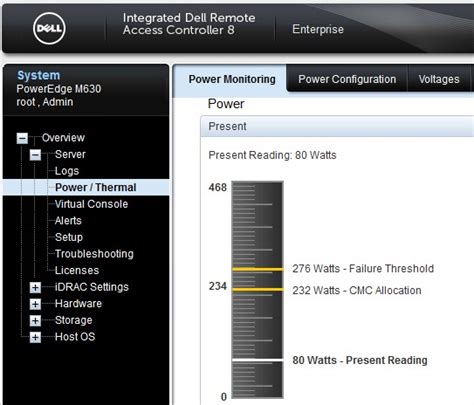Click the Power page heading
474x405 pixels.
pos(226,104)
